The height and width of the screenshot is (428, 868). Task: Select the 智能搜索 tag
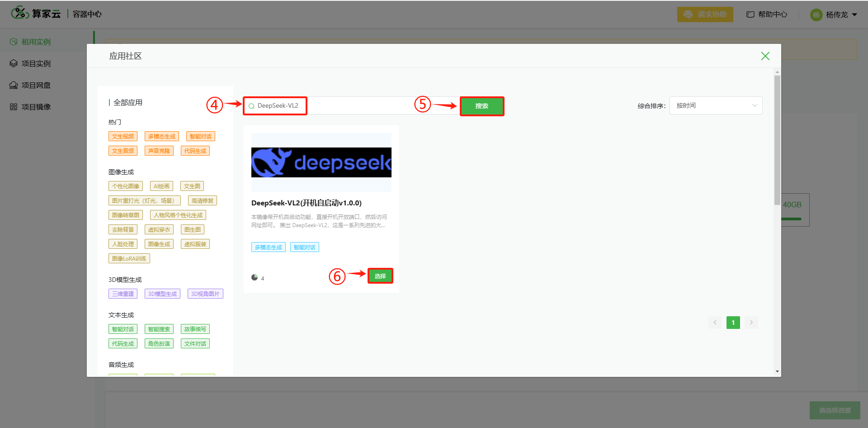(159, 329)
